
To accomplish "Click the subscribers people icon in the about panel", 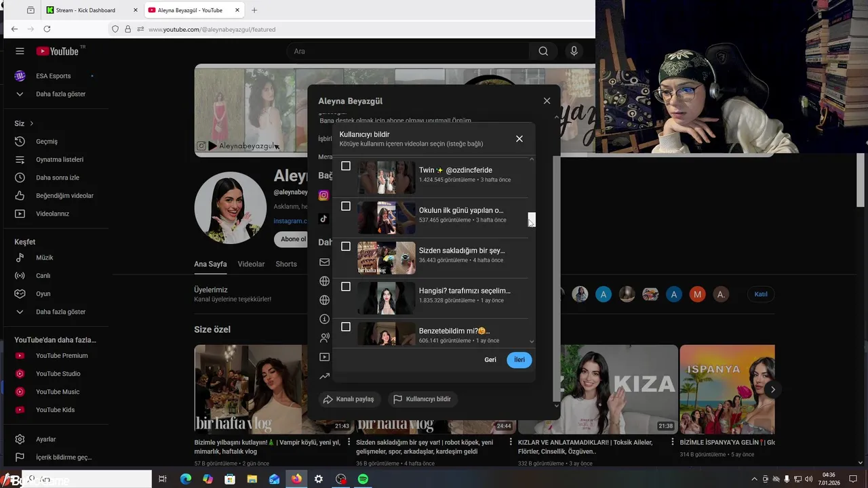I will click(x=325, y=338).
